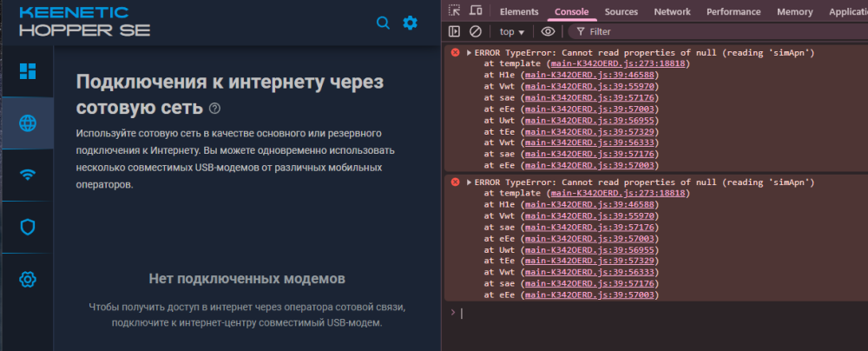Open the Application tab
868x351 pixels.
848,11
